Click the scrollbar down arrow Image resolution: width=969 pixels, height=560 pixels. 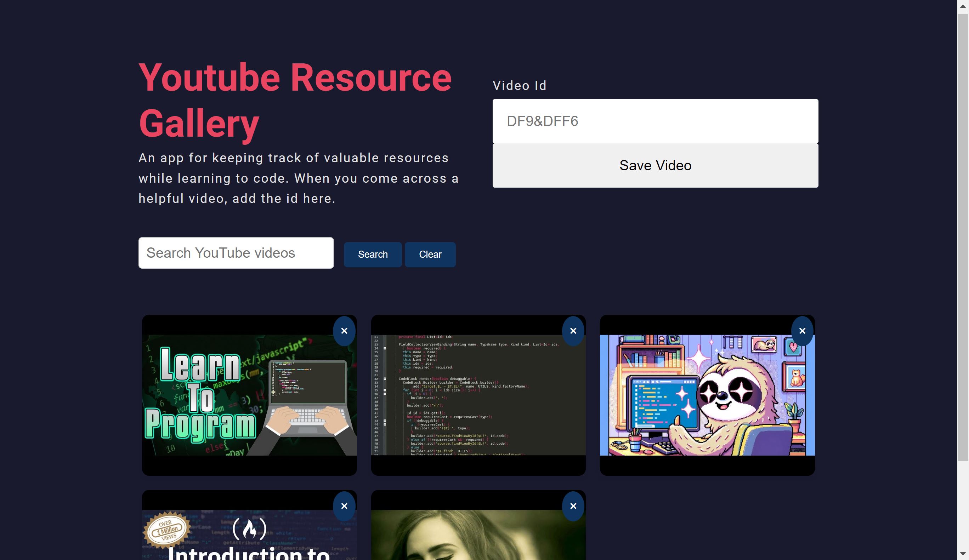[x=963, y=554]
